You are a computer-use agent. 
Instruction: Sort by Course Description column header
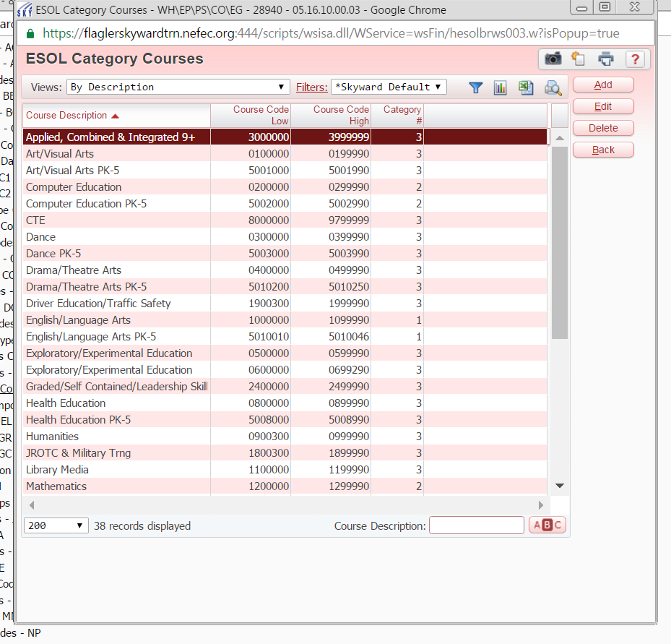116,115
